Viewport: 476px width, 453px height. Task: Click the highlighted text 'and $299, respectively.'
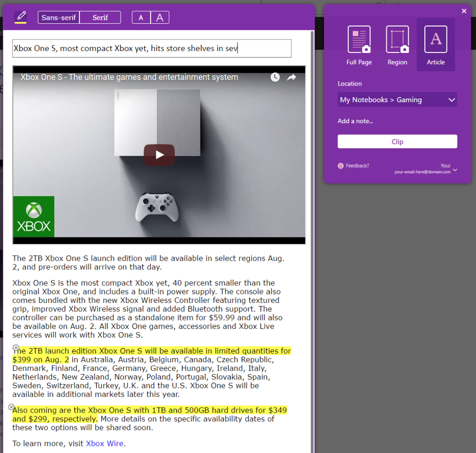click(55, 419)
